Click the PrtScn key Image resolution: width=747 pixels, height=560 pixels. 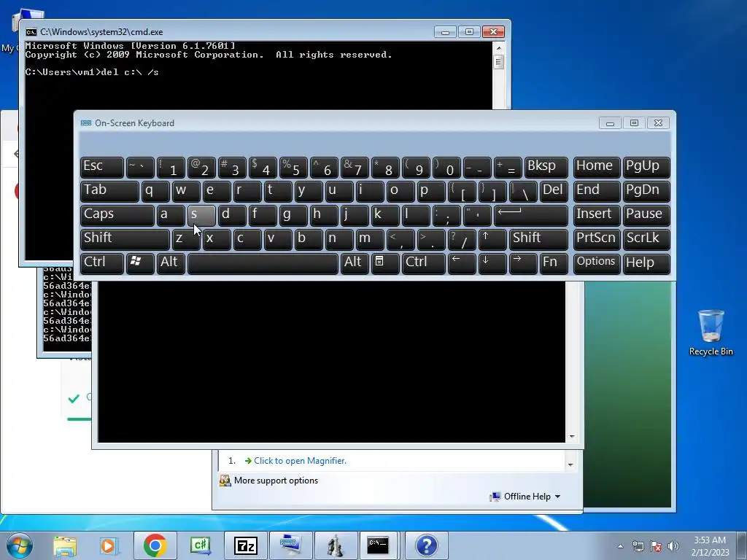tap(597, 239)
